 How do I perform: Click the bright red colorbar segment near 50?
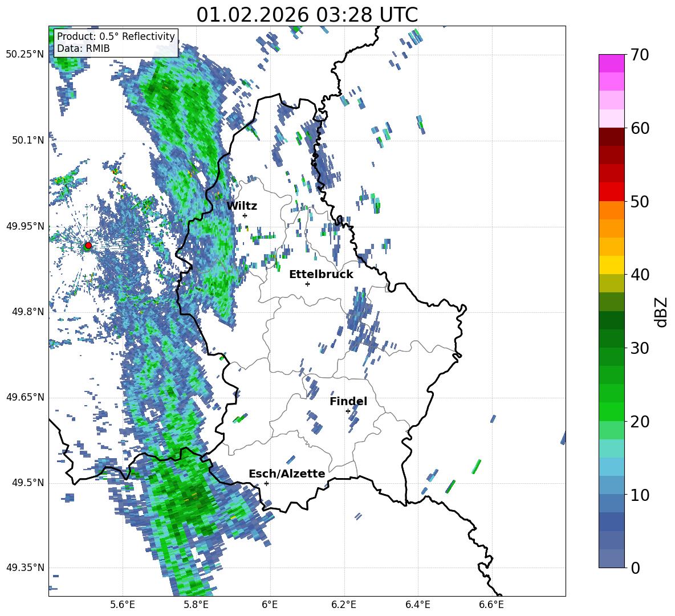[611, 192]
